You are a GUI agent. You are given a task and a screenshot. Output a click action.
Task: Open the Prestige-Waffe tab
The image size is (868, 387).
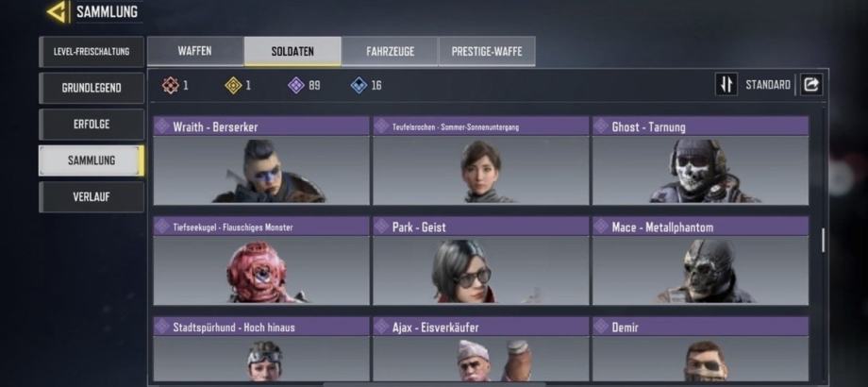(x=487, y=52)
